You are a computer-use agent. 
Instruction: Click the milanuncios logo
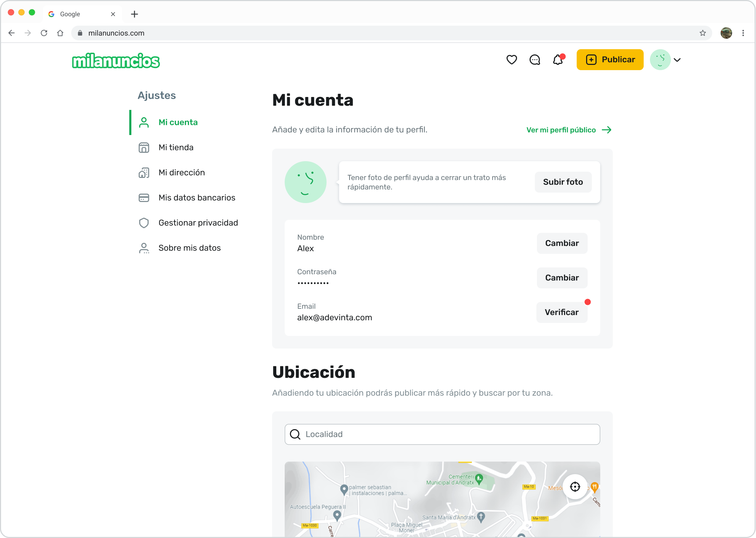[116, 61]
